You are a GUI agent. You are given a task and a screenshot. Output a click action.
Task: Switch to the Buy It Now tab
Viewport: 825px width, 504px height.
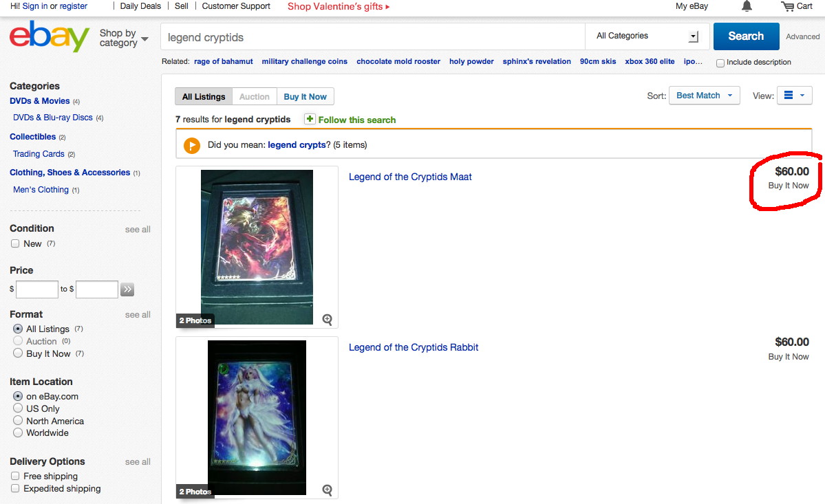306,97
